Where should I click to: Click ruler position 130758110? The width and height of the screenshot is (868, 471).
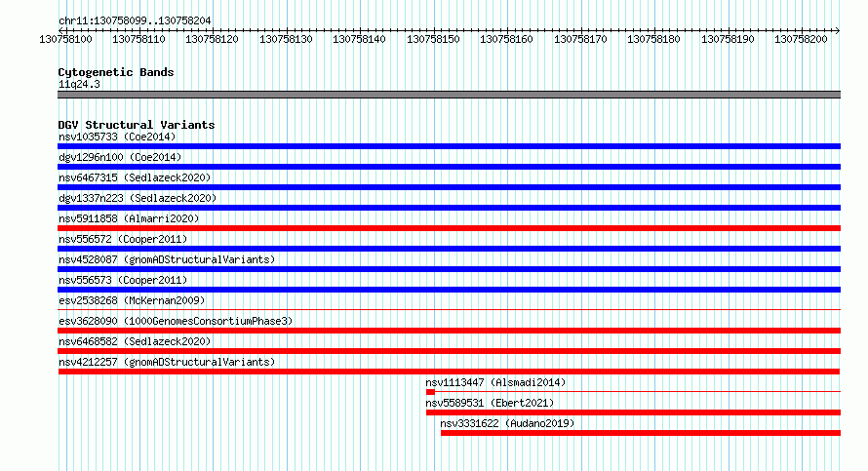tap(138, 39)
